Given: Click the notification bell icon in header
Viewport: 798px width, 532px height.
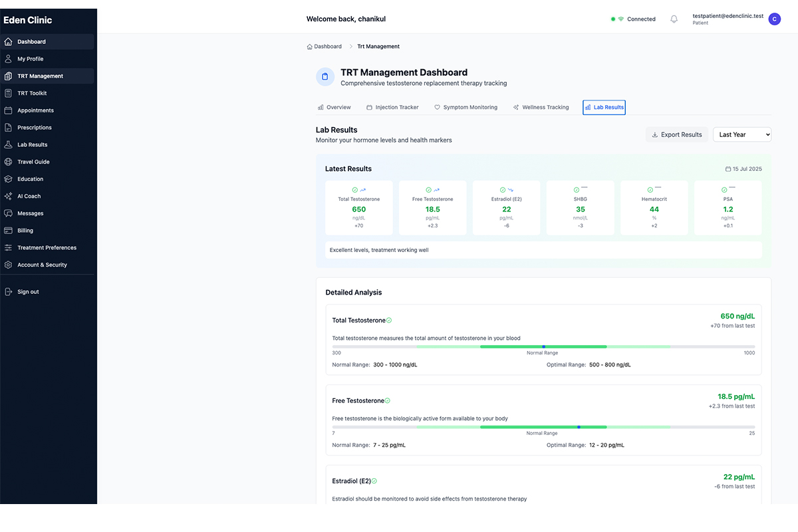Looking at the screenshot, I should tap(674, 19).
